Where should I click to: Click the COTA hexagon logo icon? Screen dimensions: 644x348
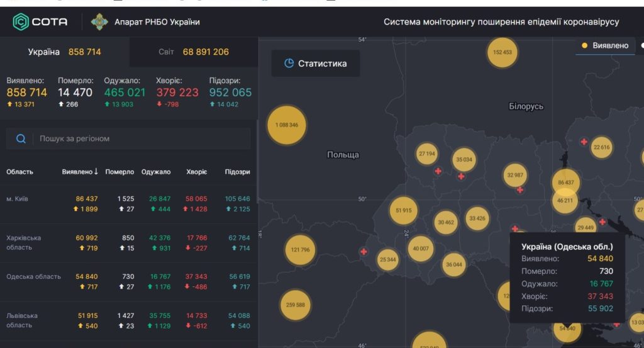point(21,22)
